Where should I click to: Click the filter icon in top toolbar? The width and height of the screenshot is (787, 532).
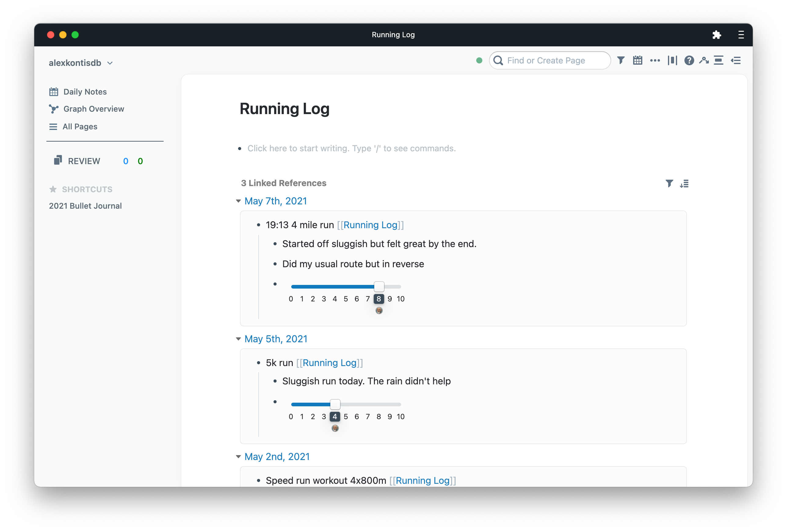coord(620,61)
